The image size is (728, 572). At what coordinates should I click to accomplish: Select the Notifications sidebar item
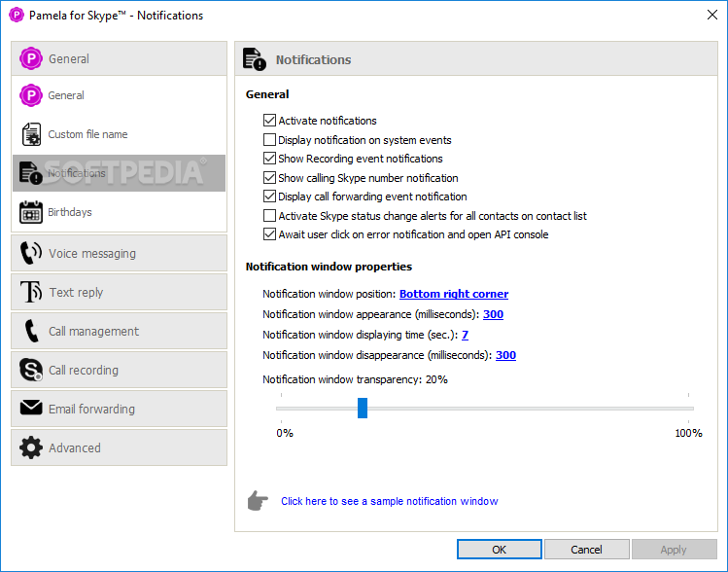[x=119, y=173]
